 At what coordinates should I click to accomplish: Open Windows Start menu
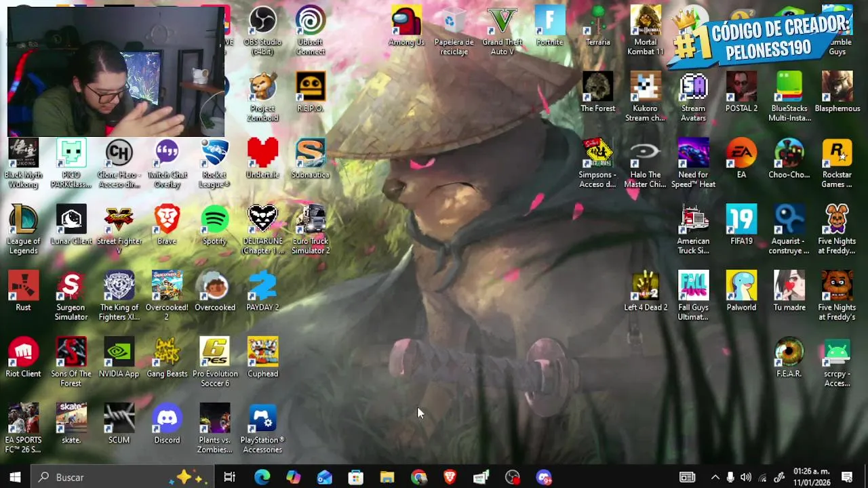point(15,477)
